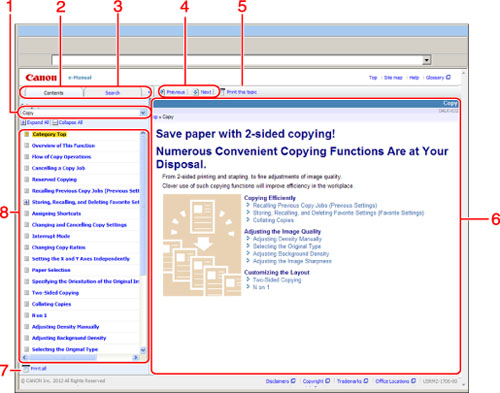Screen dimensions: 500x393
Task: Click the Disclaimers external link icon
Action: [x=293, y=381]
